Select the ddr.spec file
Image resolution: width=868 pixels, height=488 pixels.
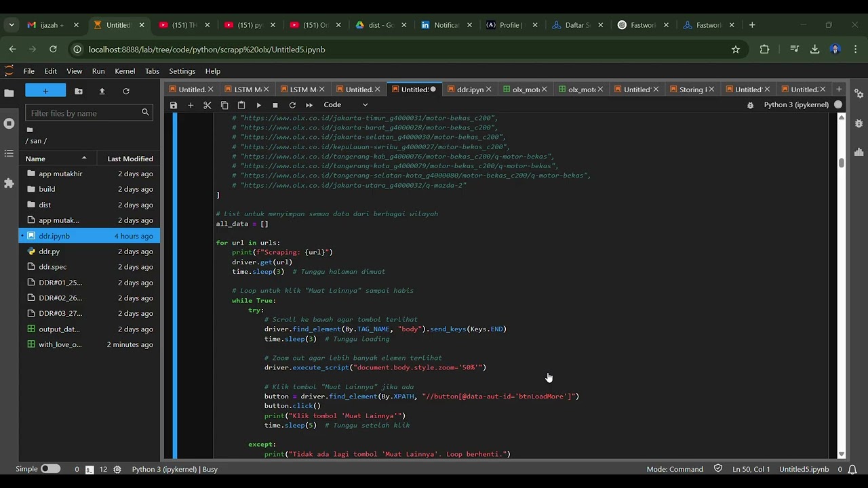point(91,267)
